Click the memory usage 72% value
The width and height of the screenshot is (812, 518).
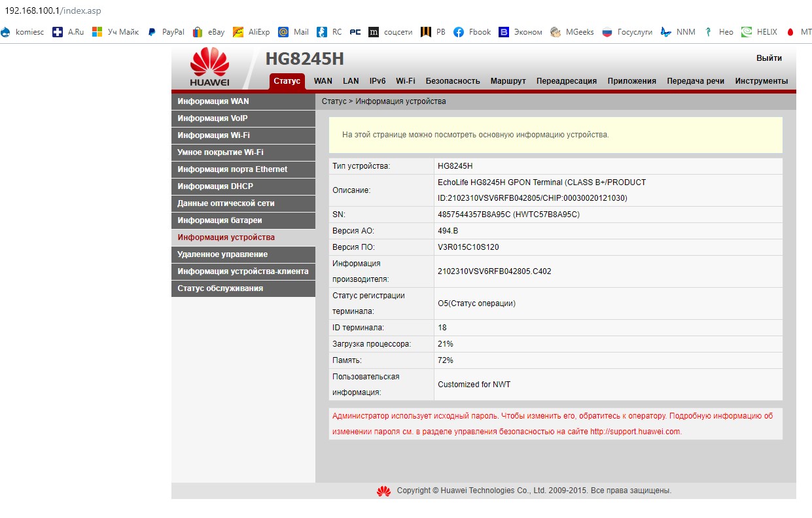pos(446,360)
